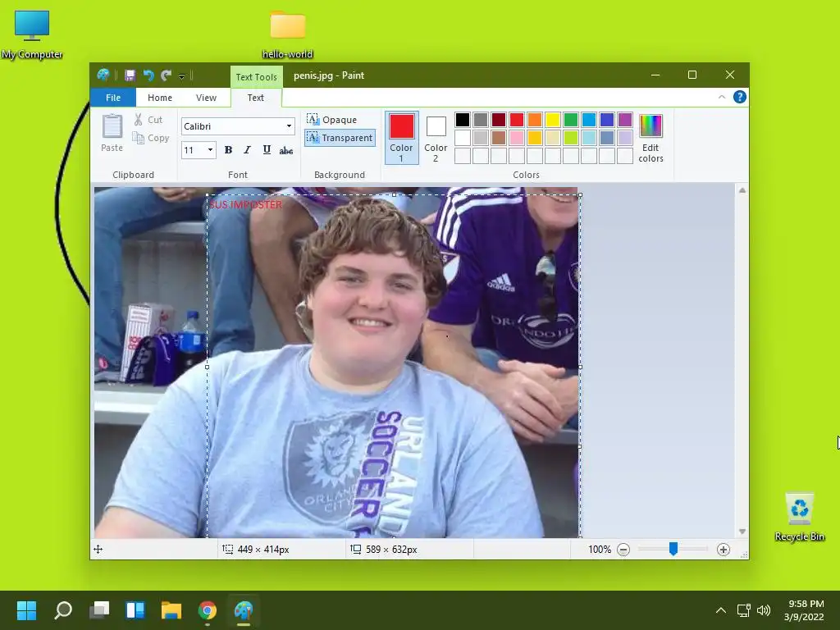Redo the action in Paint
The width and height of the screenshot is (840, 630).
pyautogui.click(x=166, y=75)
